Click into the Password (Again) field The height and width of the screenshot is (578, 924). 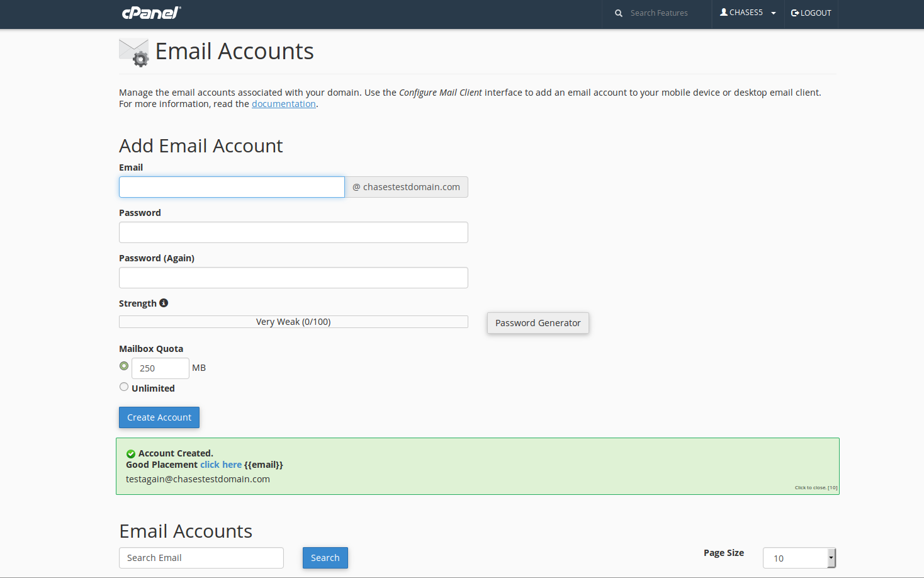293,278
